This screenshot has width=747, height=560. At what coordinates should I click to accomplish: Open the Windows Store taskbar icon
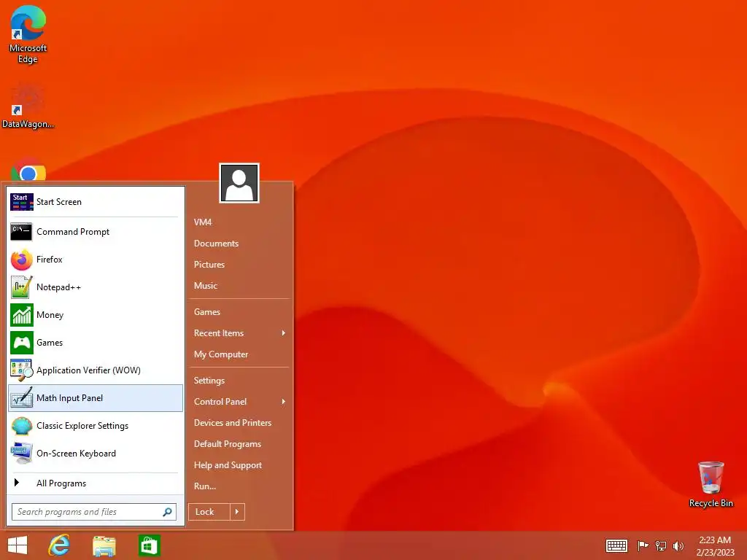click(x=149, y=545)
